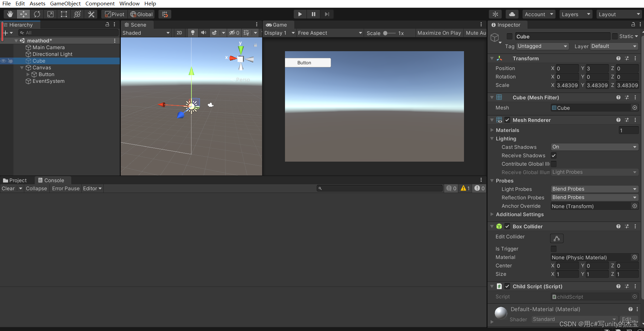
Task: Step one frame forward
Action: (x=327, y=14)
